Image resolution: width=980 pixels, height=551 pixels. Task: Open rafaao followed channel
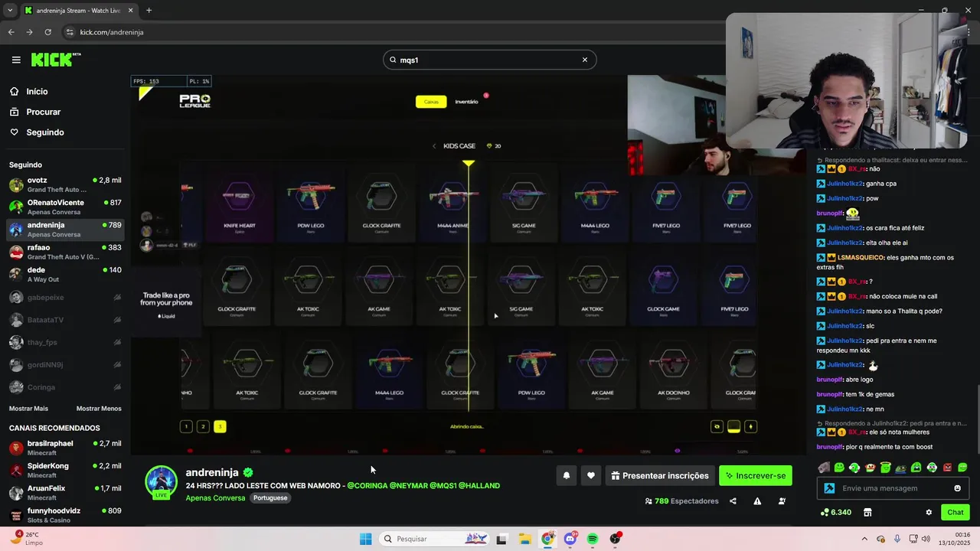(x=65, y=252)
